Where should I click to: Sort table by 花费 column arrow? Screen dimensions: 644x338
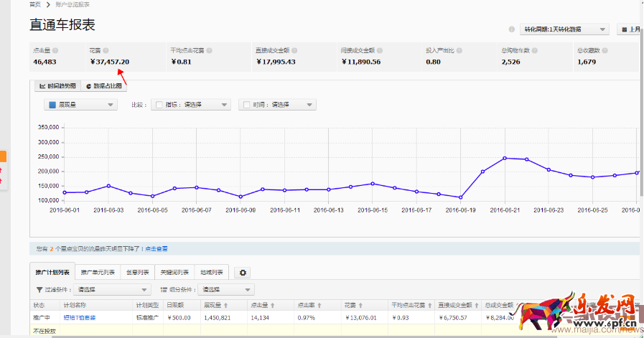tap(360, 306)
